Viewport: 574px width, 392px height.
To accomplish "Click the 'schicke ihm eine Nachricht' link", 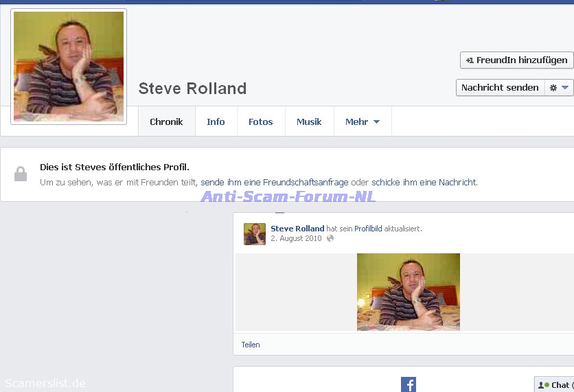I will [x=424, y=183].
